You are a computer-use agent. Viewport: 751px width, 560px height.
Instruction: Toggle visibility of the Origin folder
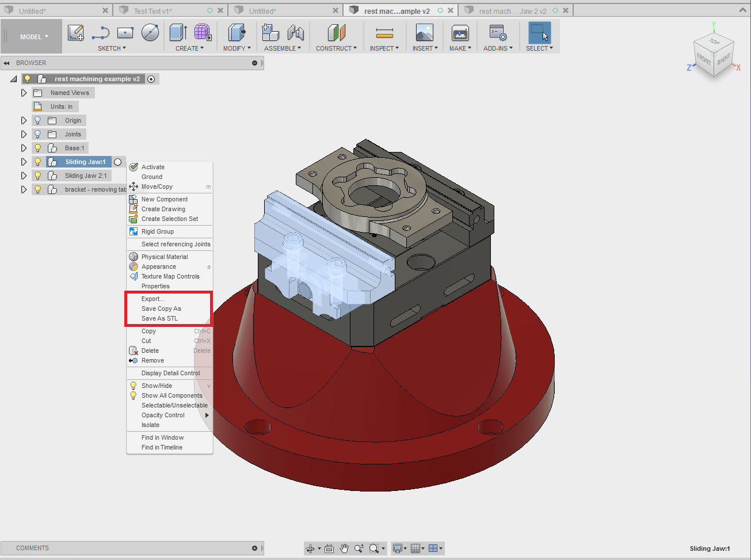tap(37, 120)
